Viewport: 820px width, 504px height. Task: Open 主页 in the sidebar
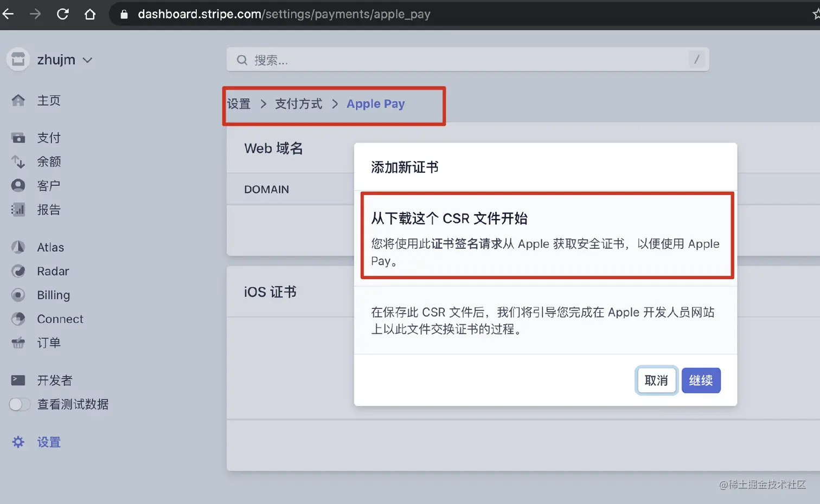[x=49, y=100]
